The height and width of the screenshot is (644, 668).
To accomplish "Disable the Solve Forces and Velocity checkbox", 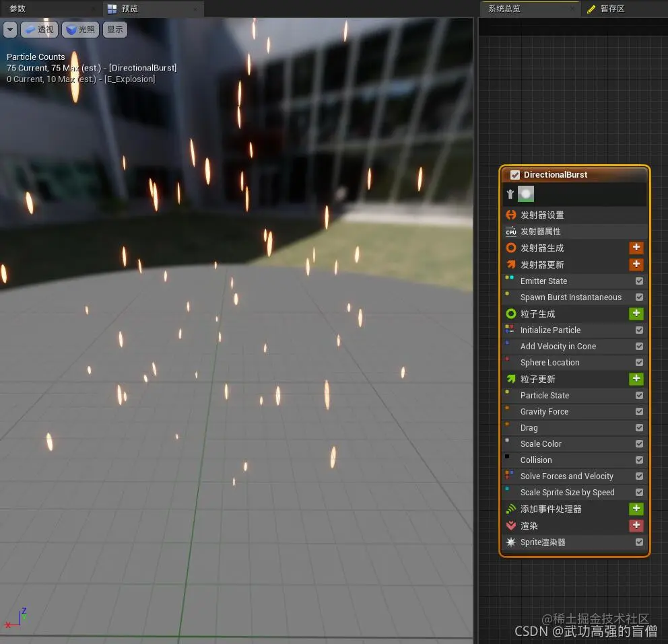I will 639,476.
